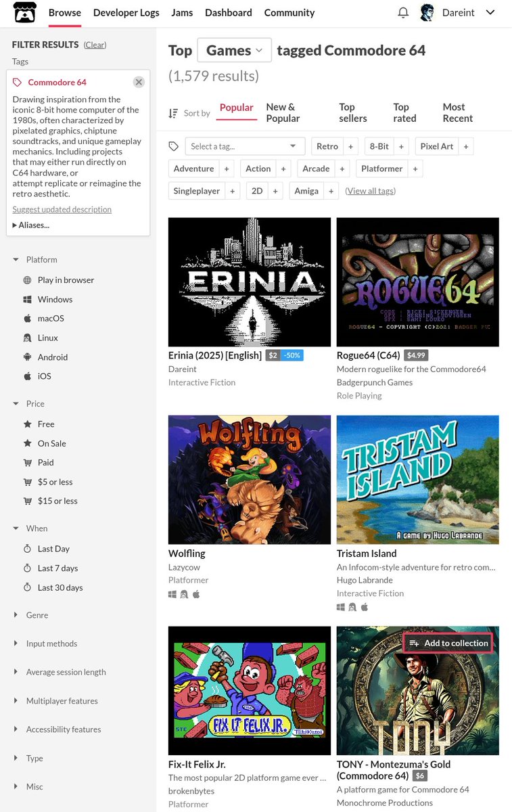Filter by Last 7 days
The height and width of the screenshot is (812, 512).
[50, 568]
